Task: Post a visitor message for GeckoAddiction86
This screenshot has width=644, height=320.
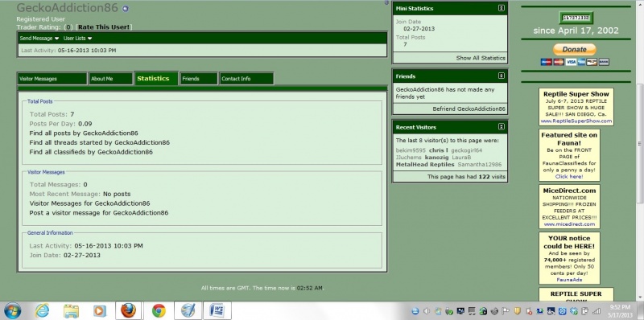Action: click(x=99, y=213)
